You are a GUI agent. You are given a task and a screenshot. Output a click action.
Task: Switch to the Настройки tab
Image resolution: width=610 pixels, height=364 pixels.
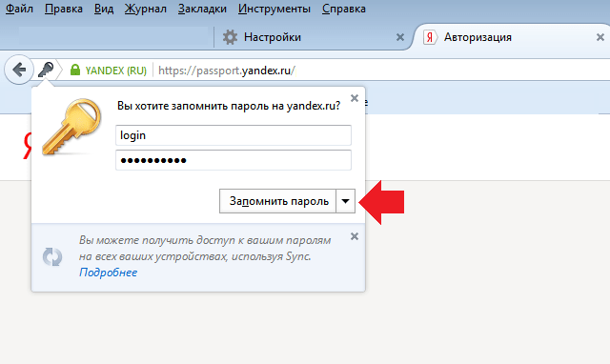pyautogui.click(x=312, y=37)
